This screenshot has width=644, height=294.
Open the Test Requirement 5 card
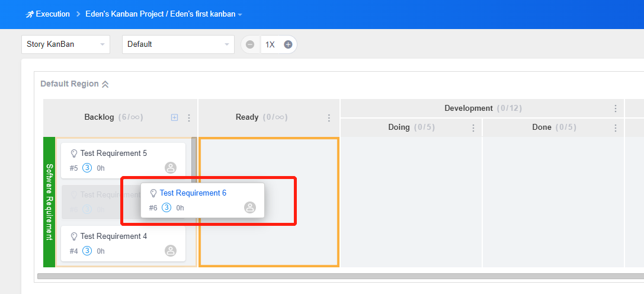click(x=114, y=154)
